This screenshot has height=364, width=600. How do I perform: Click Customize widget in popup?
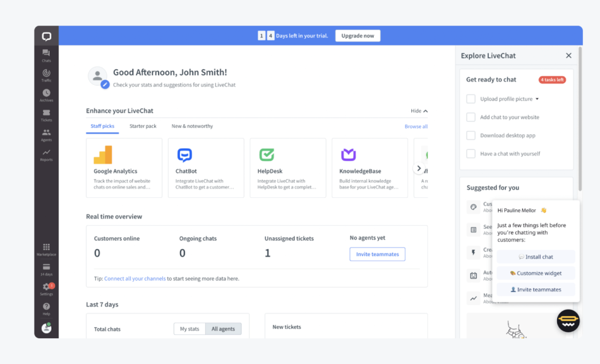pos(536,273)
